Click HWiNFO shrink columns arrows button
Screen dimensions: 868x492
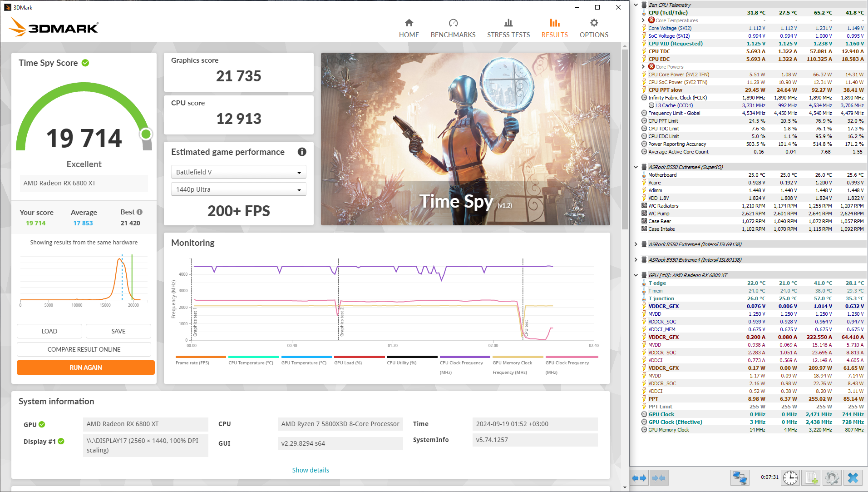(658, 478)
